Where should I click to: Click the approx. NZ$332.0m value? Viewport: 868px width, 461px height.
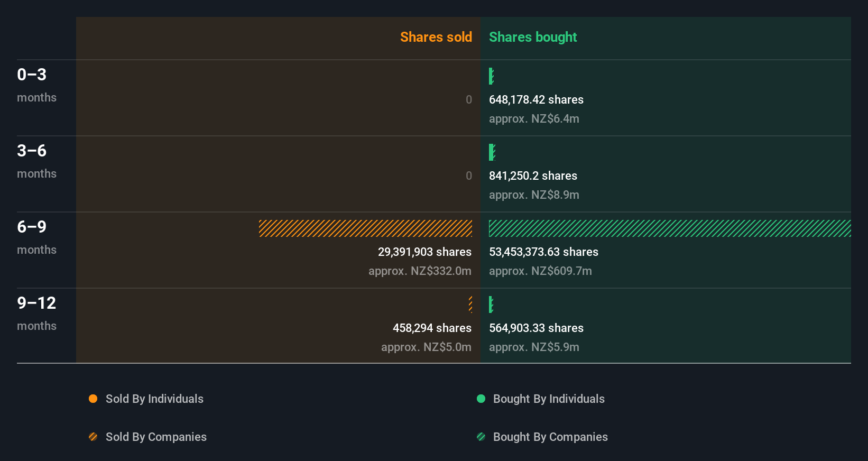(x=420, y=271)
